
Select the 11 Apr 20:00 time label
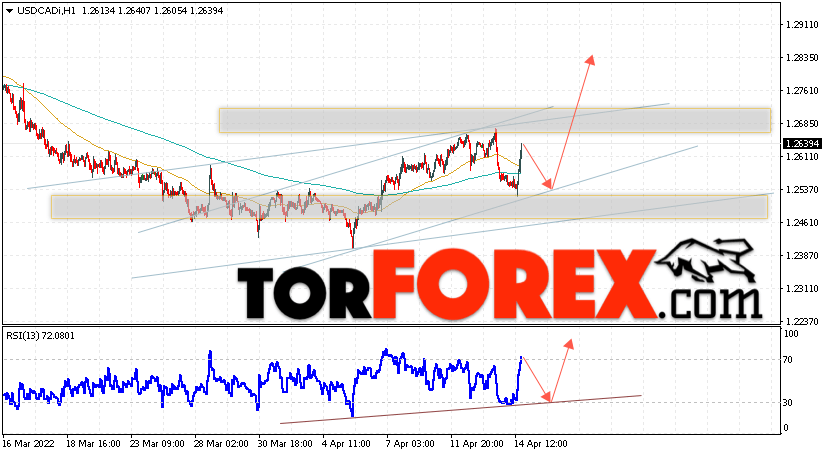click(x=477, y=444)
